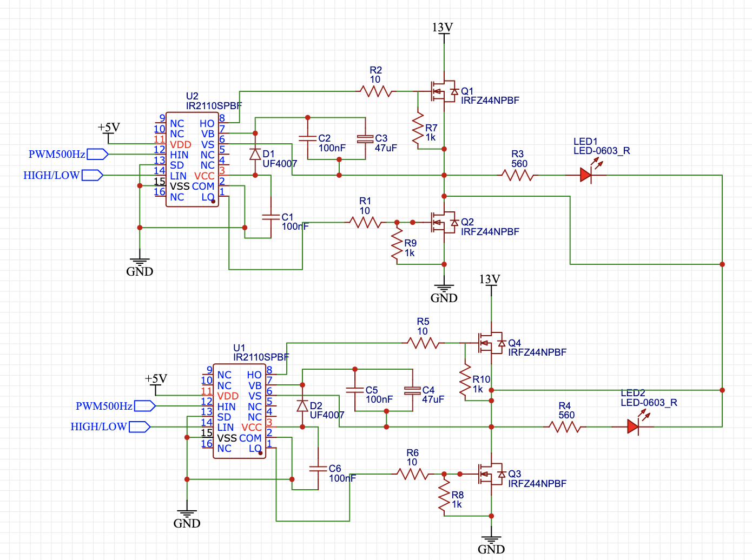Click the LED1 red LED symbol
Image resolution: width=752 pixels, height=560 pixels.
tap(587, 174)
